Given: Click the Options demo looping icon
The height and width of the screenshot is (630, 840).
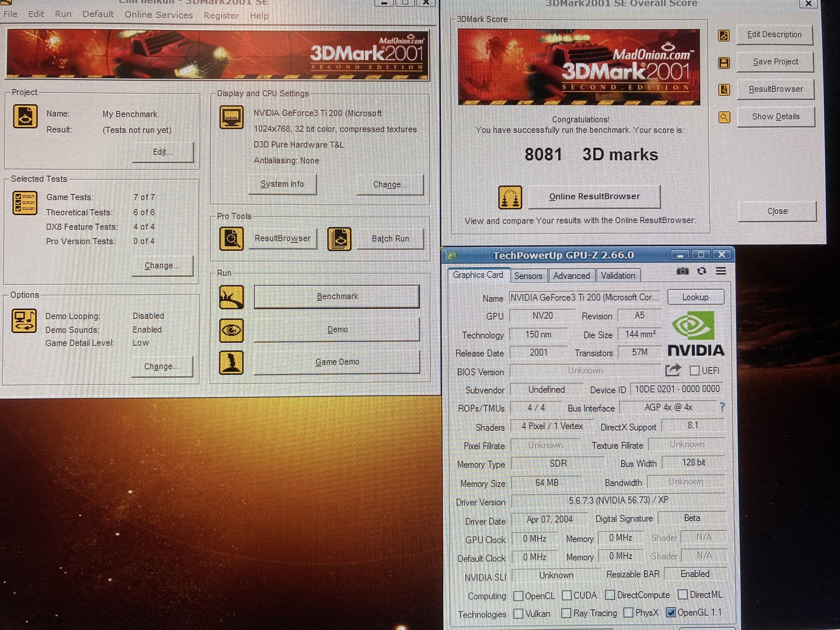Looking at the screenshot, I should [x=24, y=321].
